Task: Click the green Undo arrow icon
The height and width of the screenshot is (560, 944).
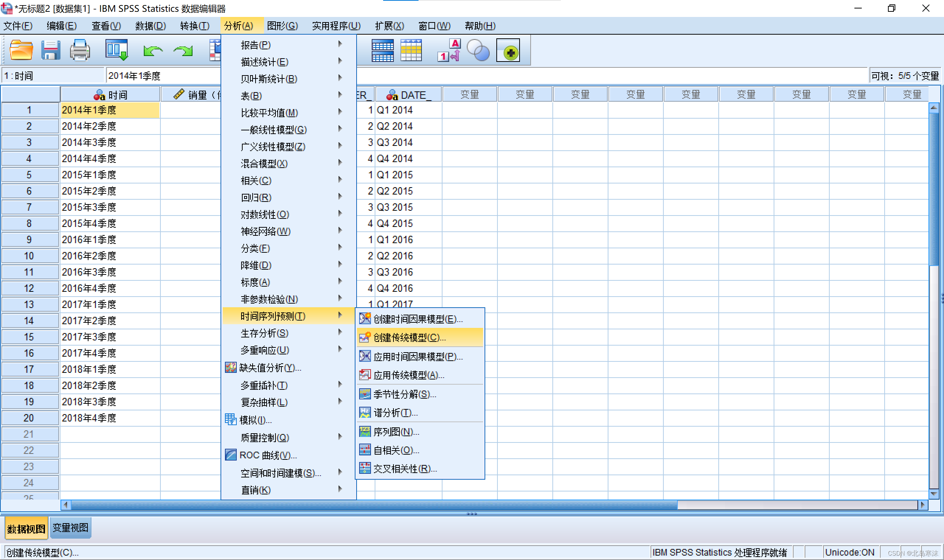Action: coord(153,51)
